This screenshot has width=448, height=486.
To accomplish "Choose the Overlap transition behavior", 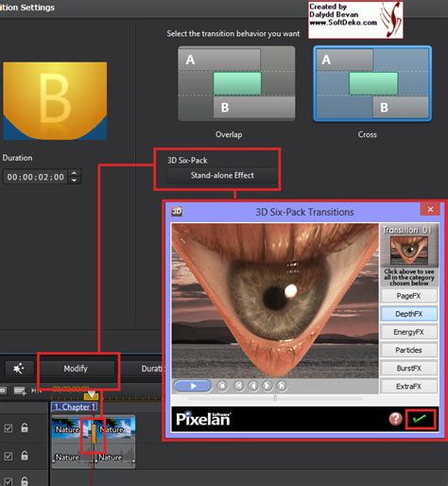I will coord(236,83).
